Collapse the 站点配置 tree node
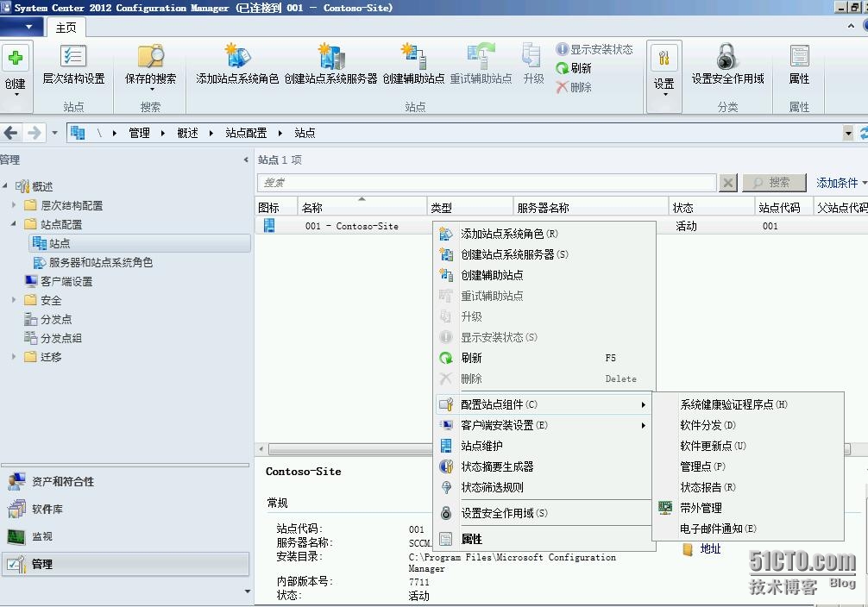The image size is (868, 607). pyautogui.click(x=13, y=224)
